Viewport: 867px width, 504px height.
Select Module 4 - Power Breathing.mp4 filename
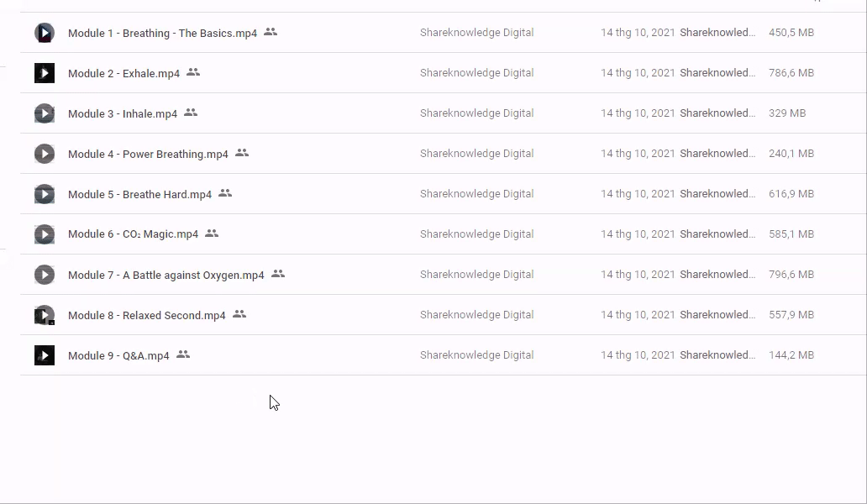point(148,155)
